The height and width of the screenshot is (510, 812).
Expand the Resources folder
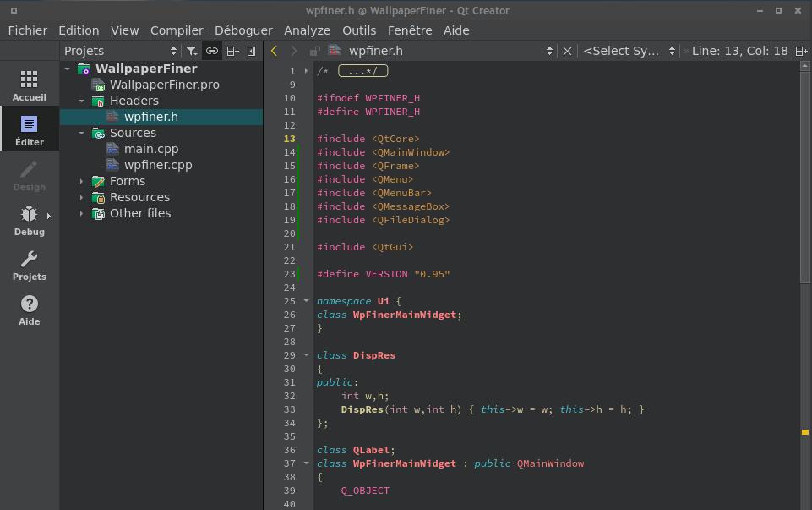81,197
